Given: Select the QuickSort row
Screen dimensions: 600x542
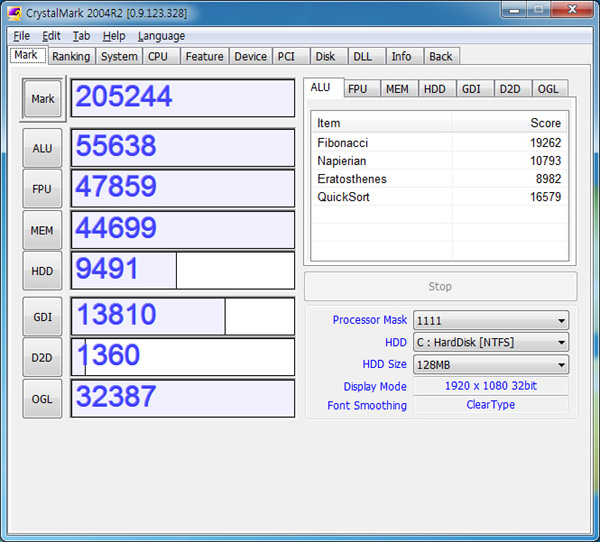Looking at the screenshot, I should (x=439, y=197).
